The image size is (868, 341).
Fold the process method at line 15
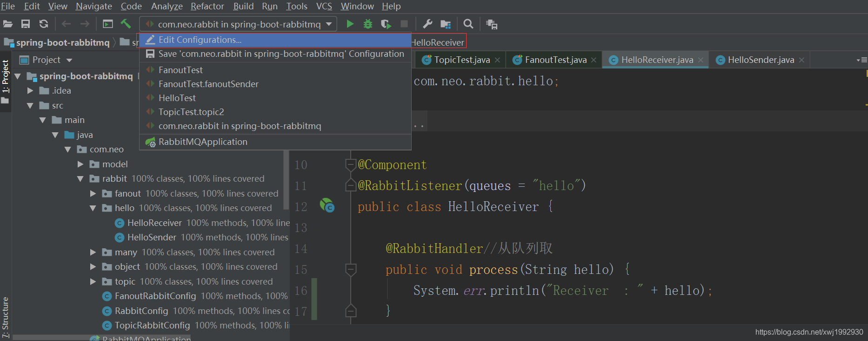coord(351,269)
